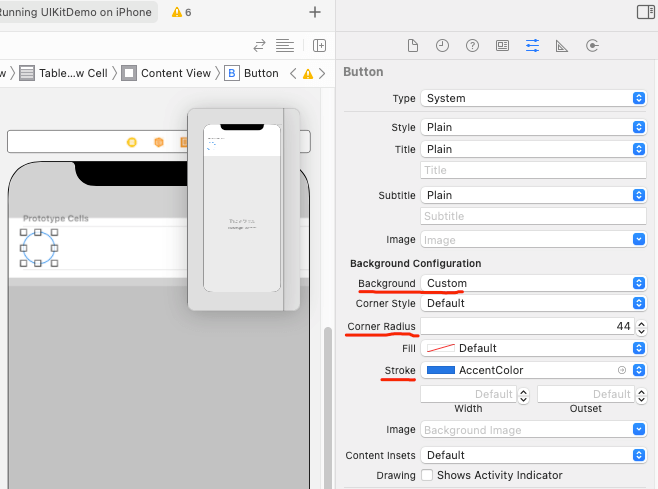Toggle the right inspector panel
The height and width of the screenshot is (489, 658).
tap(645, 12)
